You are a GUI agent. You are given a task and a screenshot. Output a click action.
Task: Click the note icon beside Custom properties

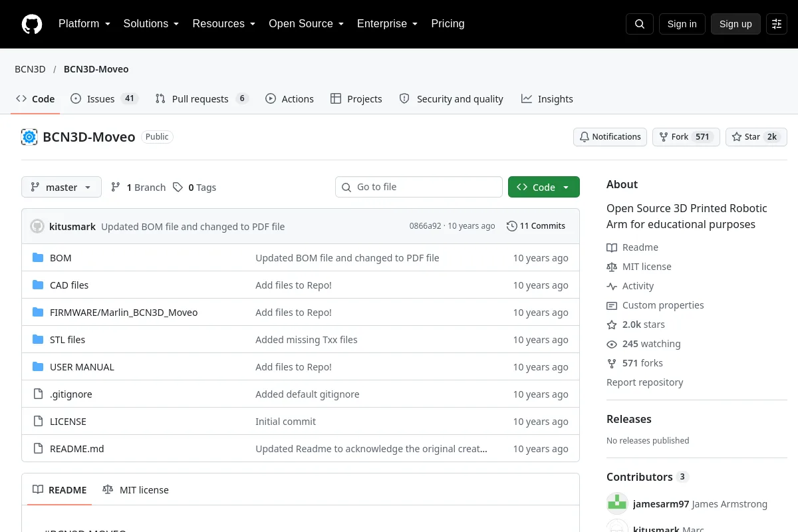click(x=612, y=305)
